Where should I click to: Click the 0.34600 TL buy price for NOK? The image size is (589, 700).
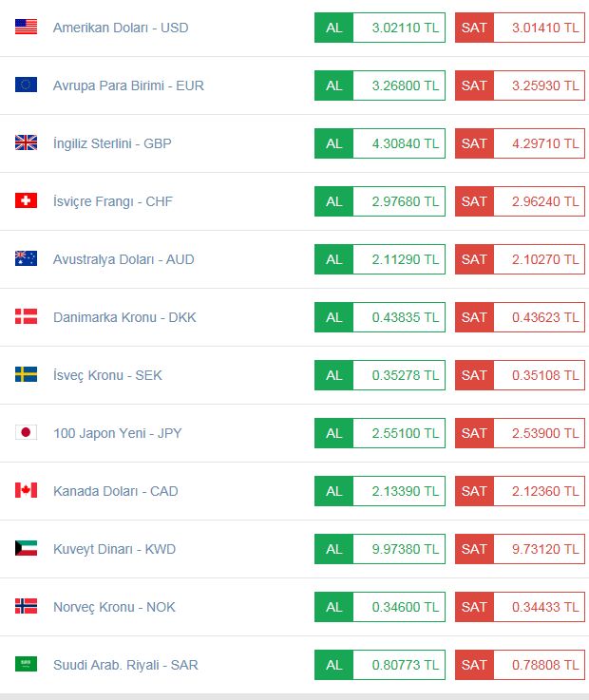click(399, 607)
